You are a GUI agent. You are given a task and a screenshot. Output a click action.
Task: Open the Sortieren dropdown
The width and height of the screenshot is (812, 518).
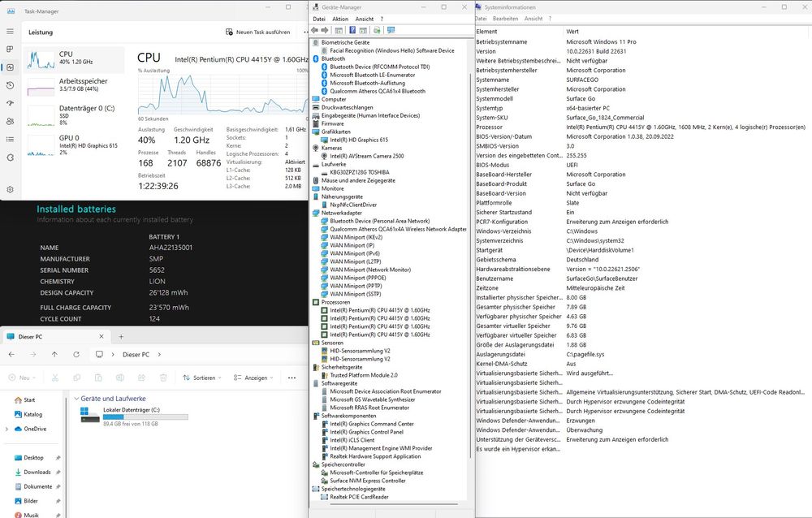[203, 378]
